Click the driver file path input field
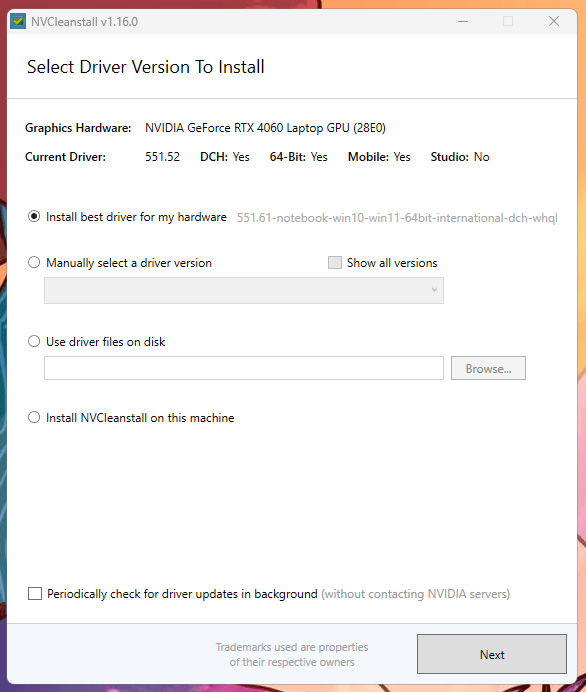Screen dimensions: 586x692 click(244, 368)
